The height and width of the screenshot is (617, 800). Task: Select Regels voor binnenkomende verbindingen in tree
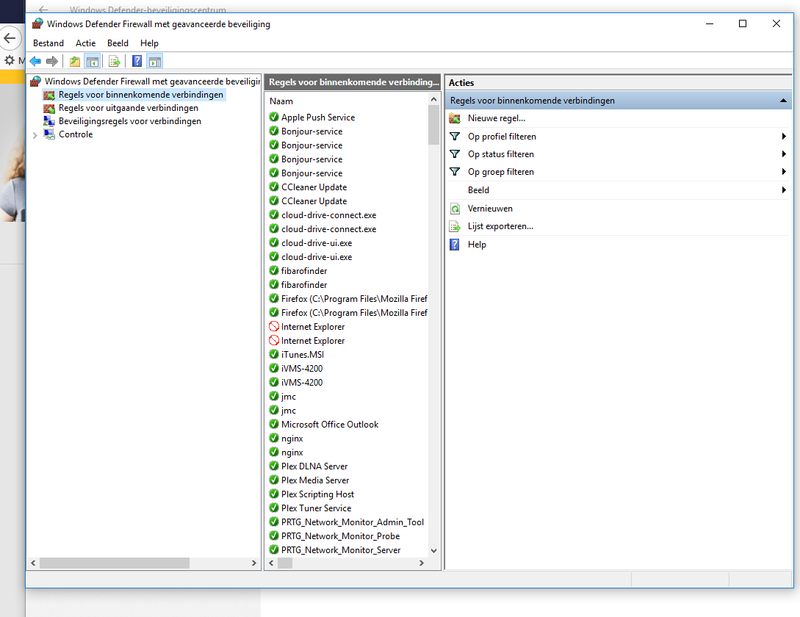(141, 95)
